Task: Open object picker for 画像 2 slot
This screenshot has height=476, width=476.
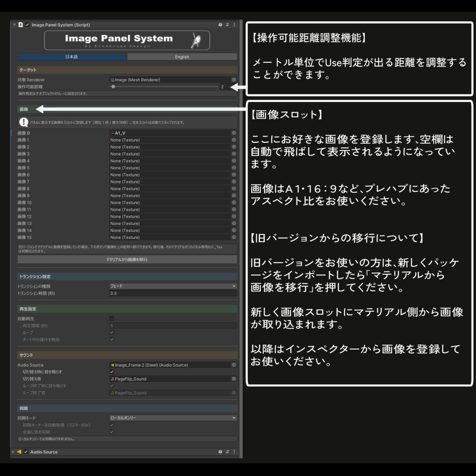Action: point(234,146)
